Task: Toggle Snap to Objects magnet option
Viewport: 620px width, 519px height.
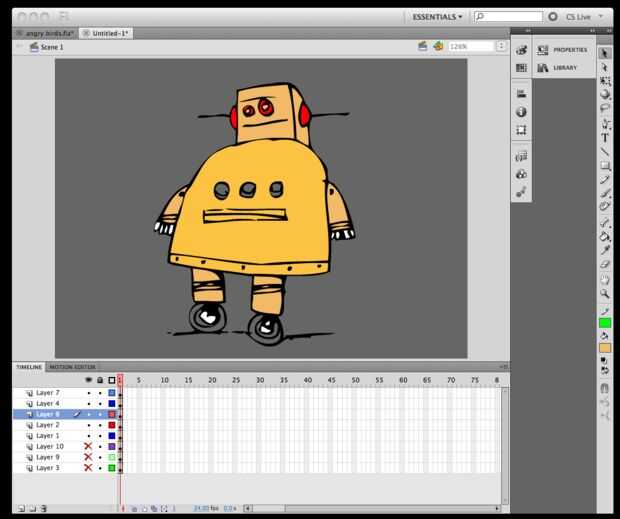Action: (605, 388)
